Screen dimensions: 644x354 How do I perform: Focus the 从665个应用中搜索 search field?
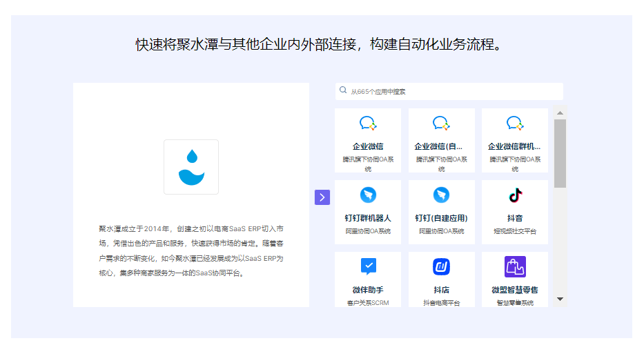click(449, 92)
